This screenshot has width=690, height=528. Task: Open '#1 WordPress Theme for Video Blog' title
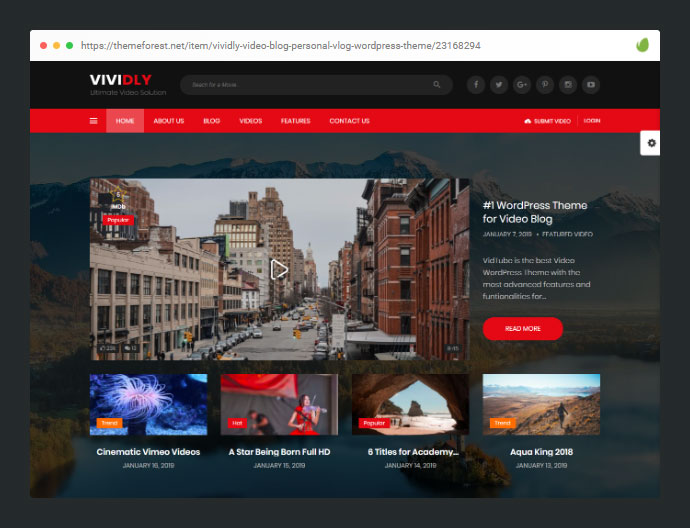point(535,212)
